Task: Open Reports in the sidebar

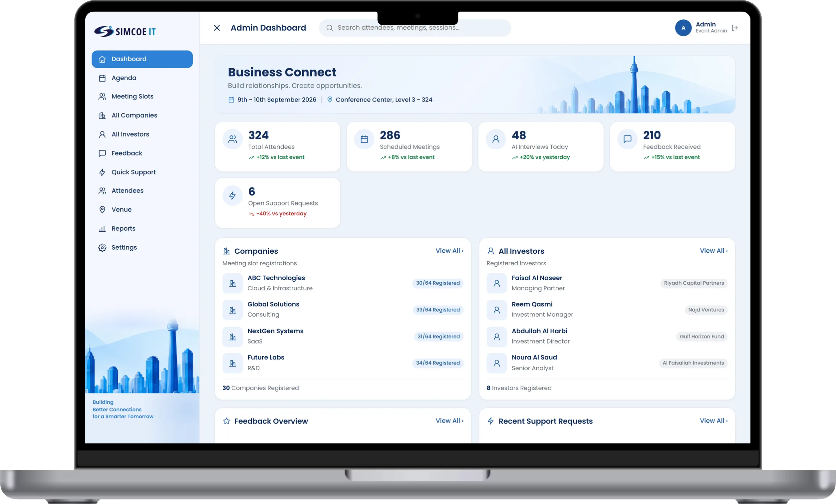Action: click(x=142, y=229)
